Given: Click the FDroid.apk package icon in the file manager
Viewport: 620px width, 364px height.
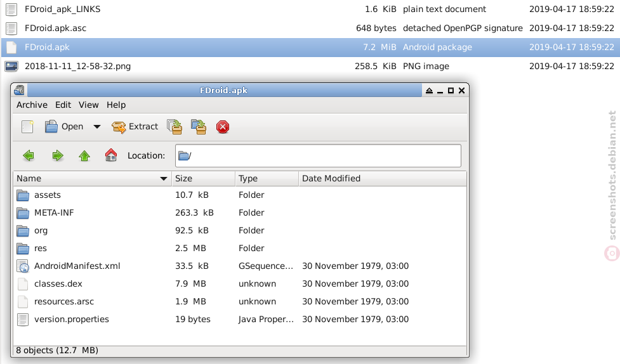Looking at the screenshot, I should click(11, 48).
